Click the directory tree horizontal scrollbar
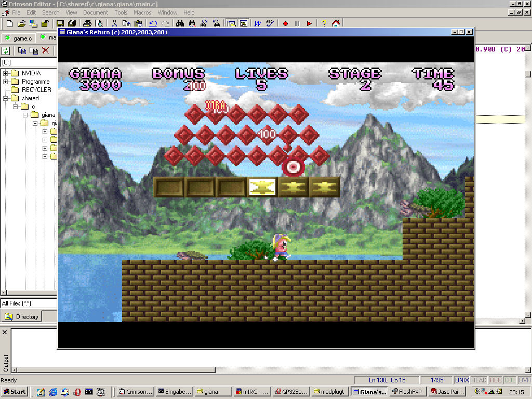This screenshot has width=532, height=399. [29, 292]
